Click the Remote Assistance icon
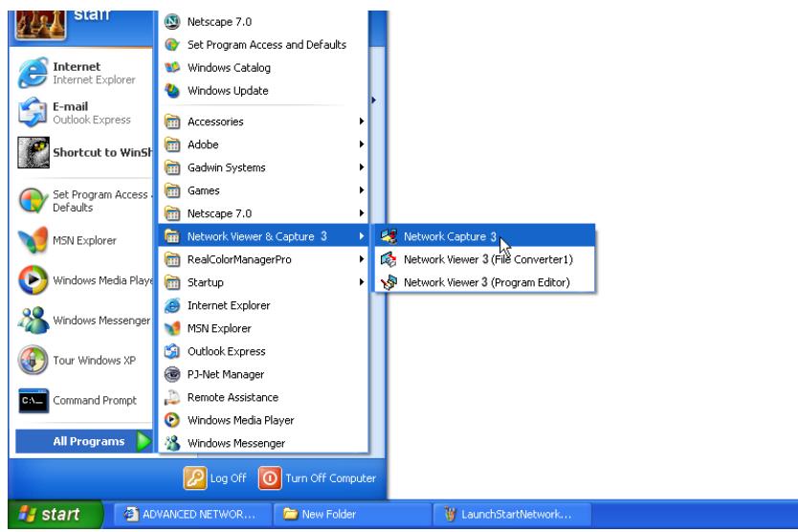This screenshot has width=798, height=532. click(172, 397)
